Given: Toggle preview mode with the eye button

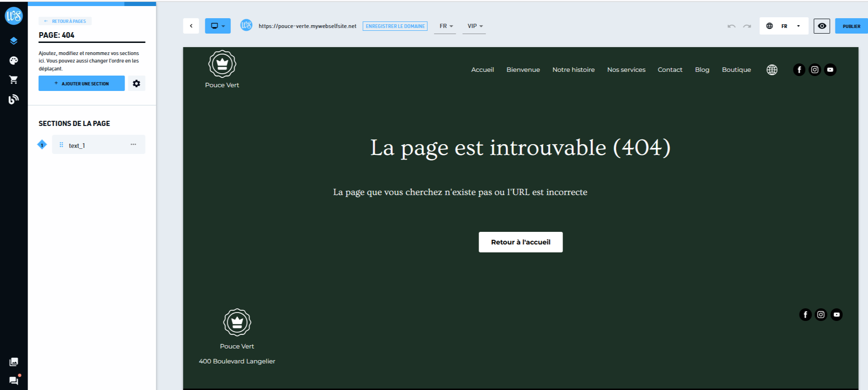Looking at the screenshot, I should tap(822, 26).
